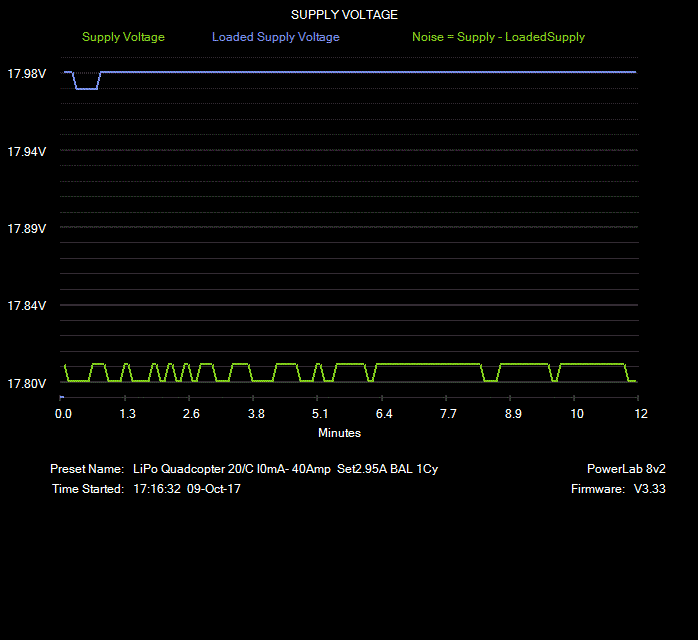Viewport: 698px width, 640px height.
Task: Toggle the green Supply Voltage legend entry
Action: tap(123, 37)
